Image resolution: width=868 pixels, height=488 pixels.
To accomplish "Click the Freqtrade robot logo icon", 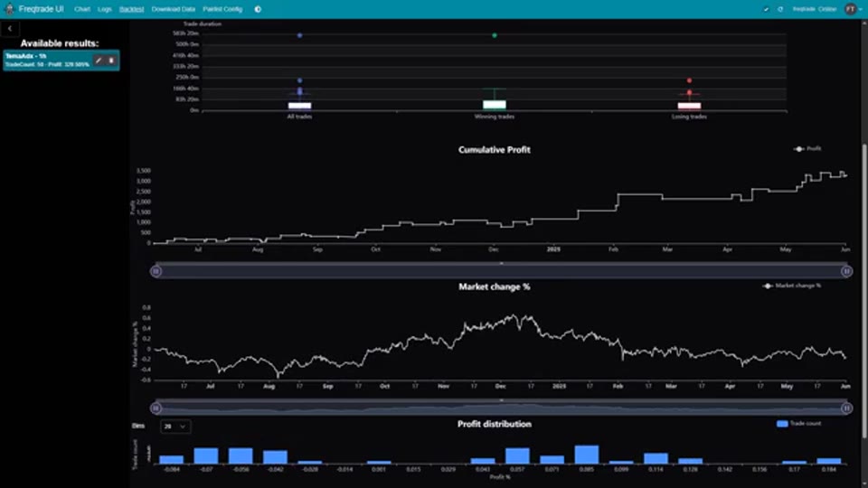I will (9, 9).
